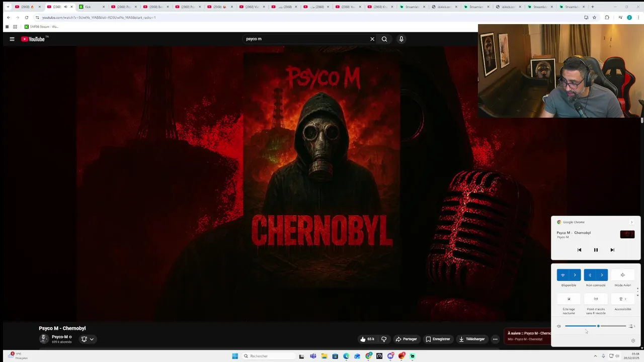The height and width of the screenshot is (362, 644).
Task: Clear the YouTube search box text
Action: pyautogui.click(x=372, y=39)
